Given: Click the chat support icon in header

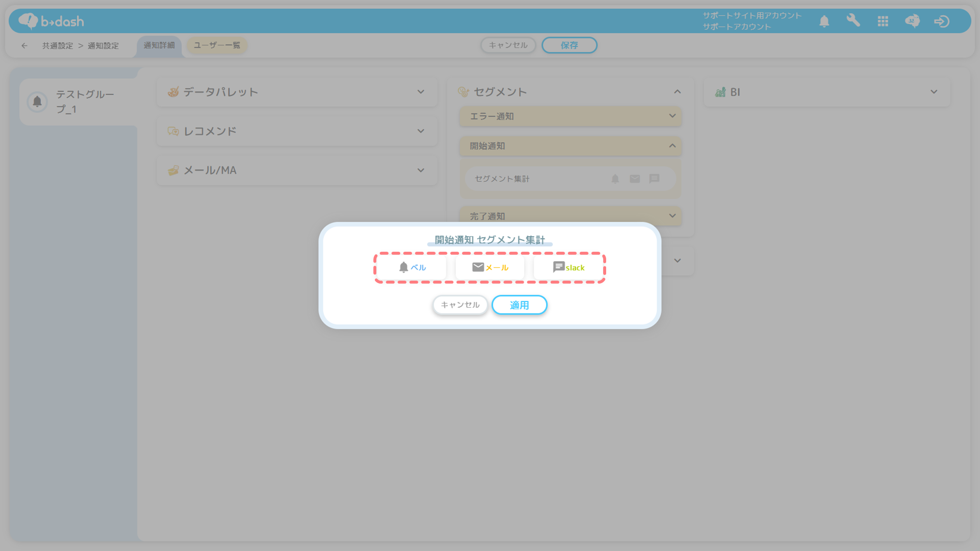Looking at the screenshot, I should pos(912,21).
